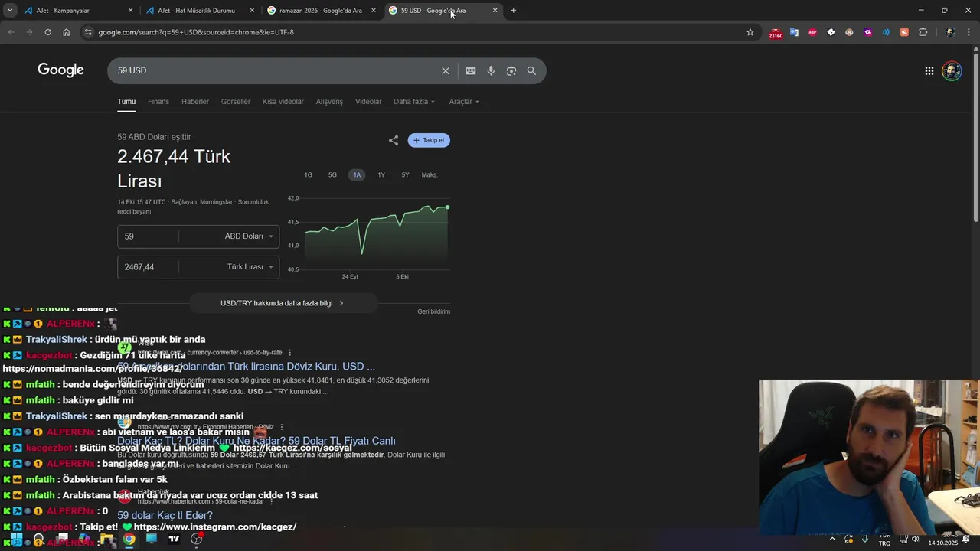Open Dolar Kaç TL? Dolar Kuru result

point(256,441)
